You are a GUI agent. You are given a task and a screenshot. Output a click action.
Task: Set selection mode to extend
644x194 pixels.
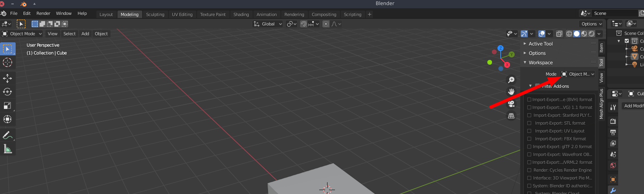coord(42,24)
